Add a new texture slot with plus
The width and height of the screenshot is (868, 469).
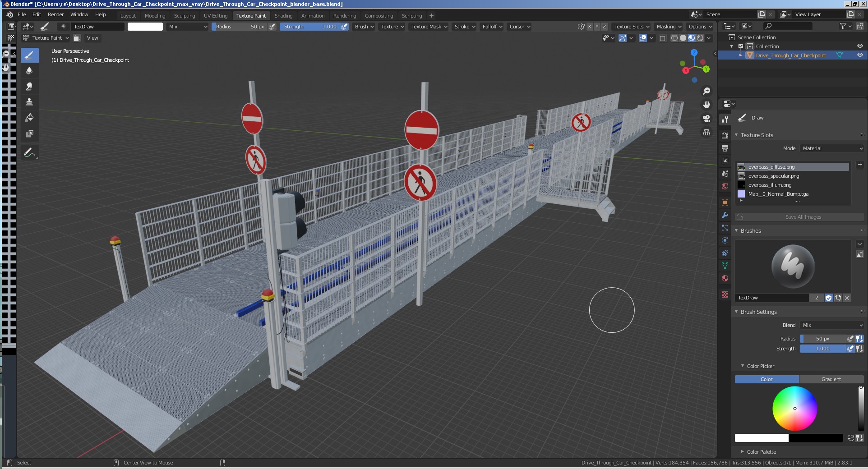[860, 165]
